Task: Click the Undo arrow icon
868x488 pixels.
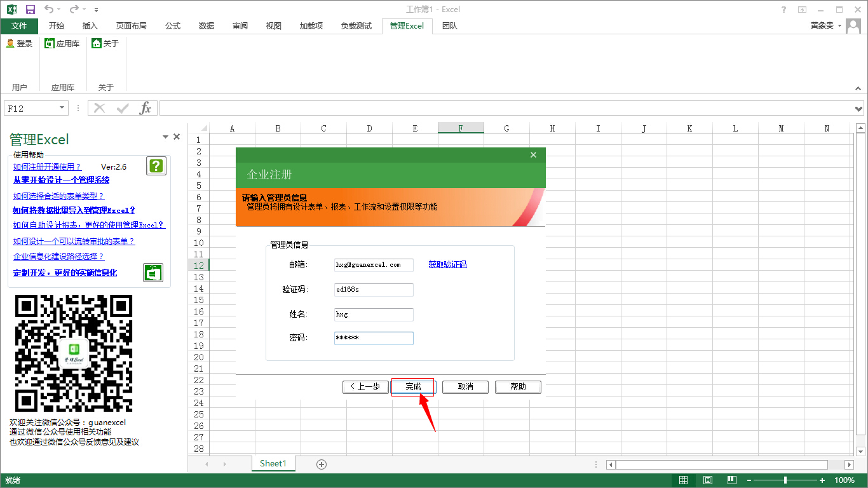Action: pyautogui.click(x=50, y=10)
